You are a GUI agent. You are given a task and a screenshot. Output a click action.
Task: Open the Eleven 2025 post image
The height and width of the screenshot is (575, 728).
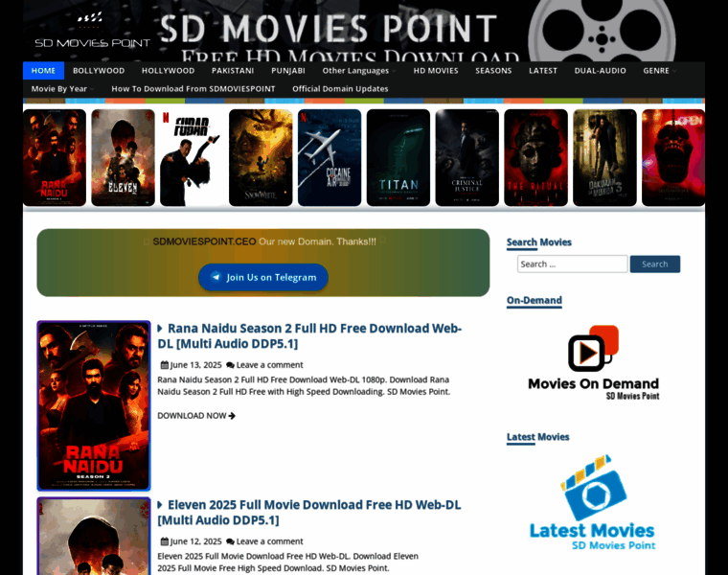(x=94, y=536)
